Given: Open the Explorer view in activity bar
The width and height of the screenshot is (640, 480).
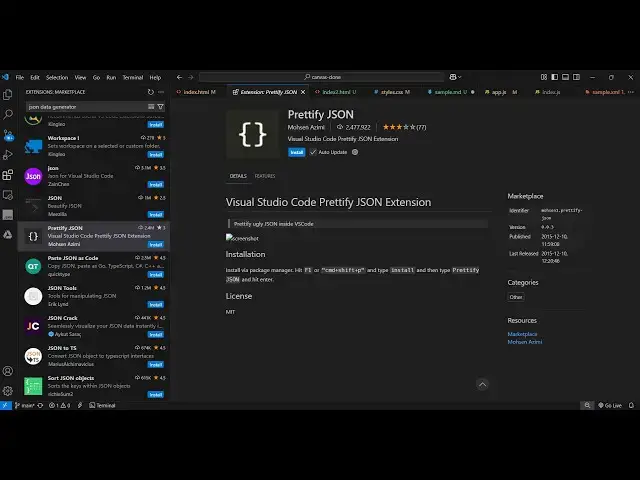Looking at the screenshot, I should tap(8, 95).
